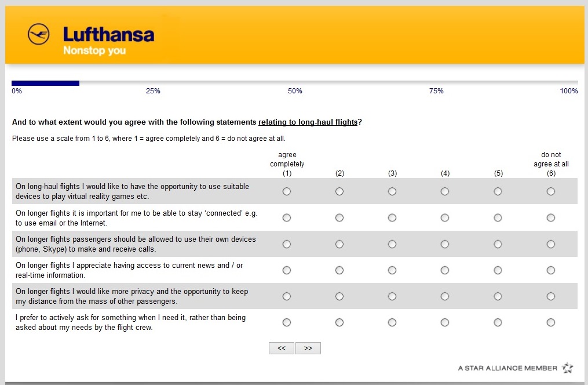Select rating (5) for actively asking flight crew
588x385 pixels.
pyautogui.click(x=498, y=322)
